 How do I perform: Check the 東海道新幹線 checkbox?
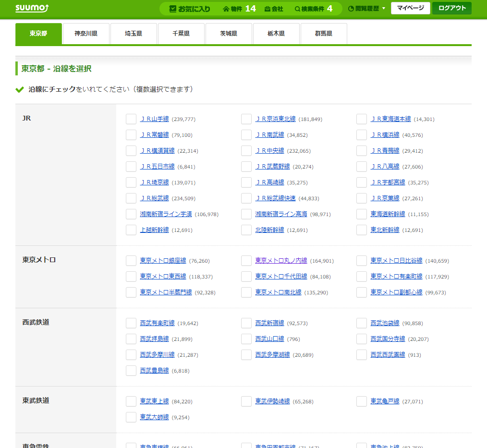tap(362, 214)
